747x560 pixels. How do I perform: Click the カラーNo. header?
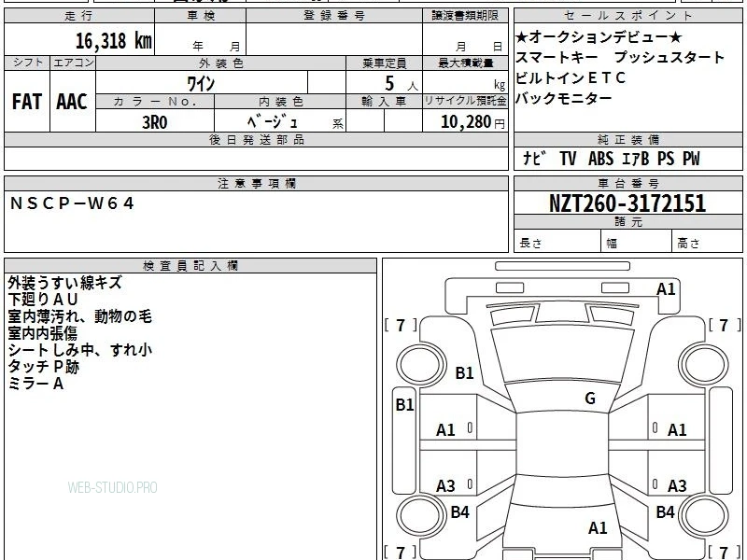[155, 102]
